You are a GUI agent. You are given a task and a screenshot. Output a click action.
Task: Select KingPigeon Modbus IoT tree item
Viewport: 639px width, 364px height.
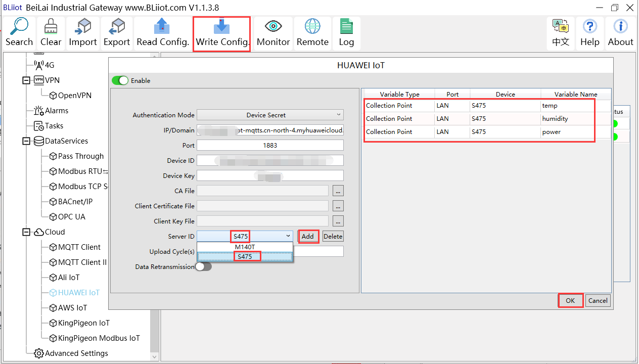(x=95, y=338)
